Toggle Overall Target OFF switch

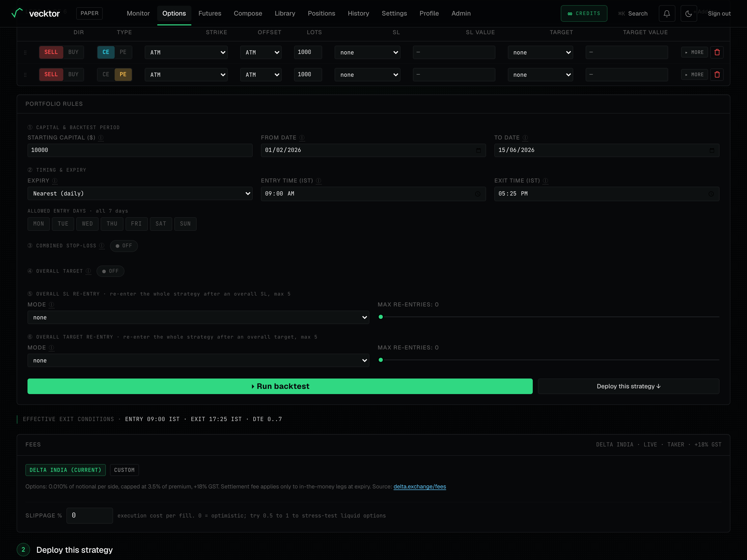(110, 271)
